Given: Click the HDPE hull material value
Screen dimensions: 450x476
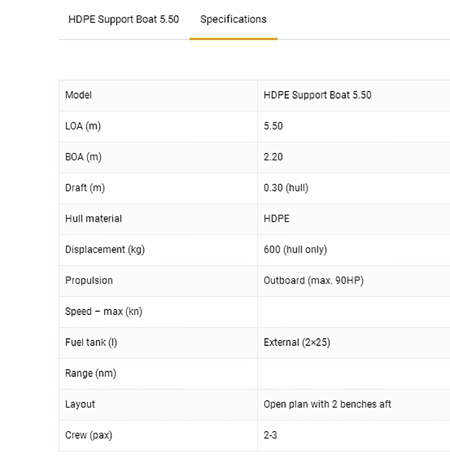Looking at the screenshot, I should pyautogui.click(x=277, y=218).
